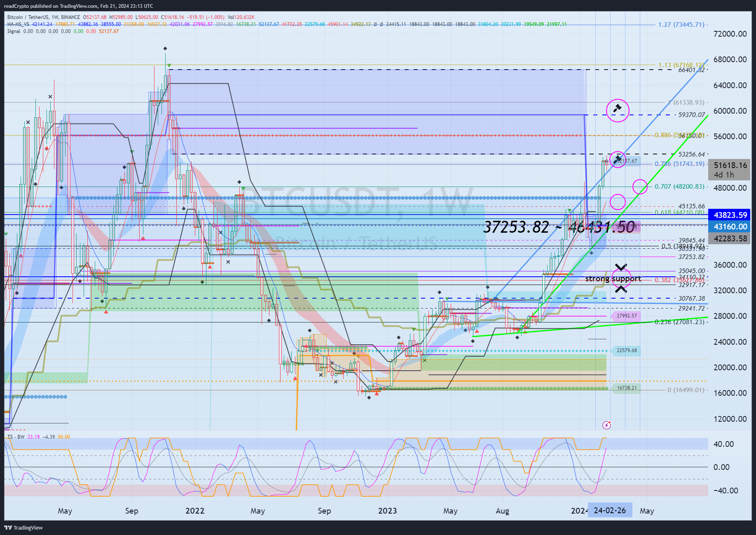Viewport: 756px width, 535px height.
Task: Click the 2023 label on the time axis
Action: click(388, 511)
